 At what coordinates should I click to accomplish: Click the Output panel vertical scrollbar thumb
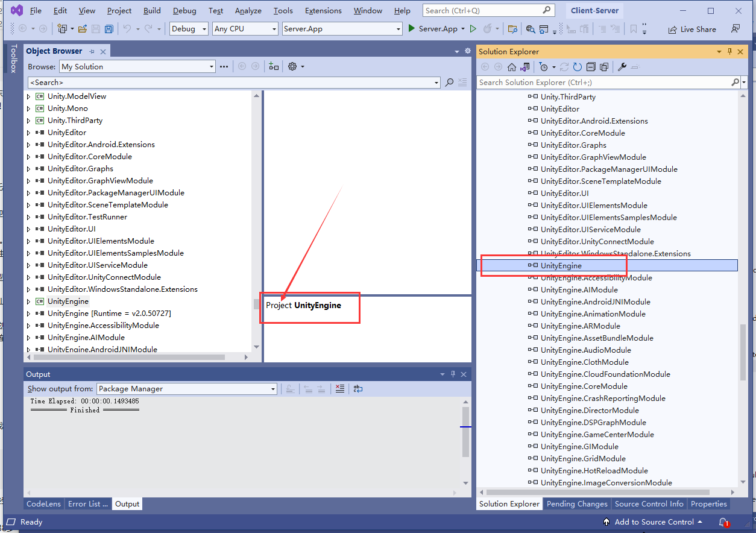[465, 432]
